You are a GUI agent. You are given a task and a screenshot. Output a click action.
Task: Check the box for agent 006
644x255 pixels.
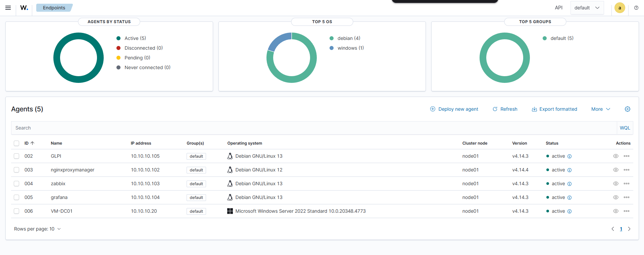16,211
